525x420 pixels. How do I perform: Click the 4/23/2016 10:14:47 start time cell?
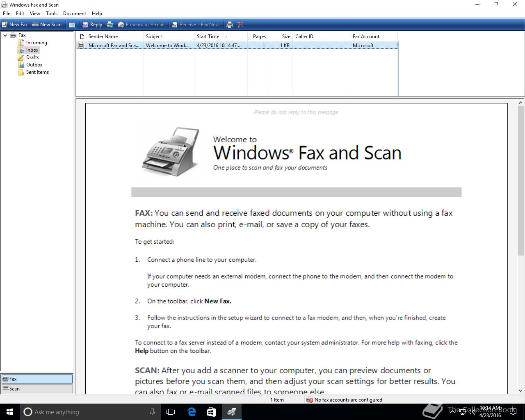click(x=219, y=46)
